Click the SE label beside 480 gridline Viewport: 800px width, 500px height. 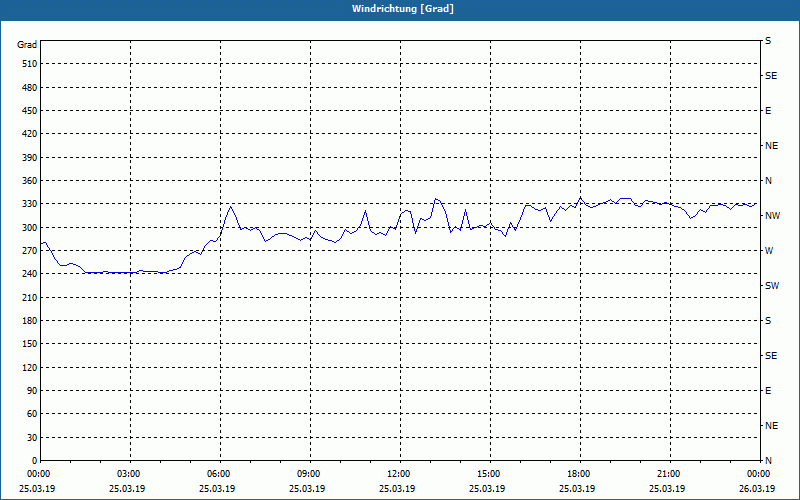771,76
